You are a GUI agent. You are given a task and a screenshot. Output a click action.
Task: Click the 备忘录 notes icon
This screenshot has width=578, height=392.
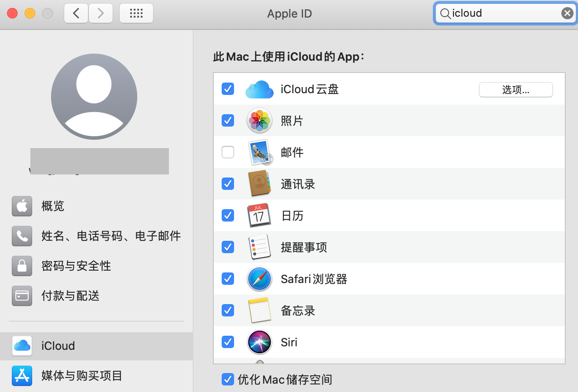(x=259, y=310)
